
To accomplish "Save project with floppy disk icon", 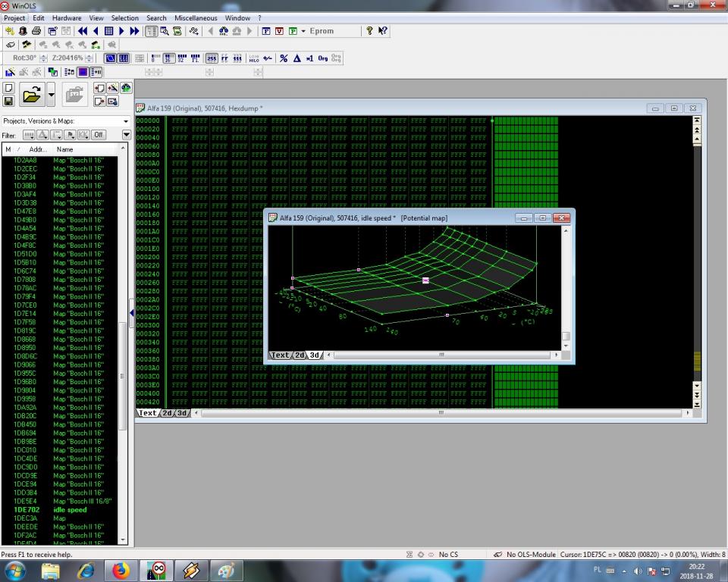I will tap(9, 101).
